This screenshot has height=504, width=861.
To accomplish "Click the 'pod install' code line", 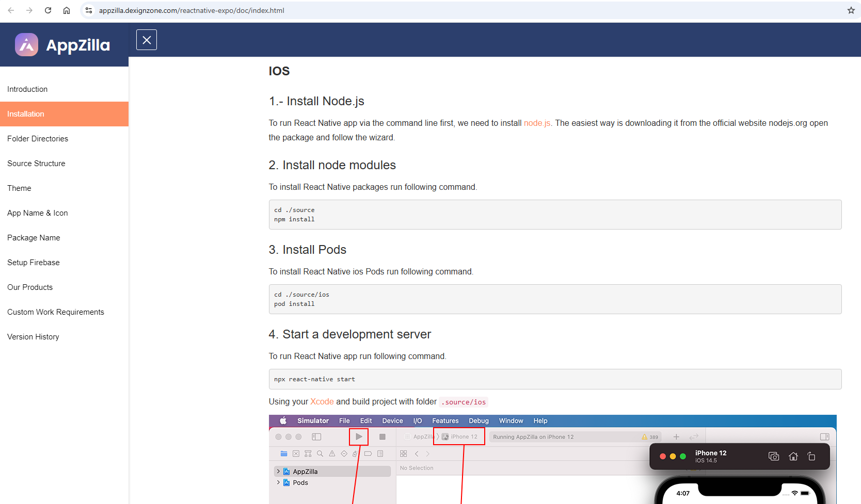I will point(294,304).
